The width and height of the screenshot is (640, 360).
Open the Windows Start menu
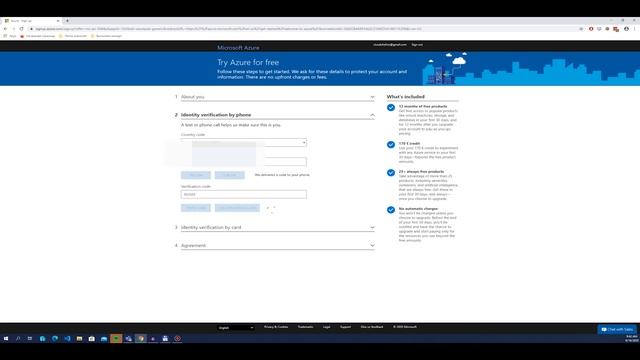[x=6, y=338]
